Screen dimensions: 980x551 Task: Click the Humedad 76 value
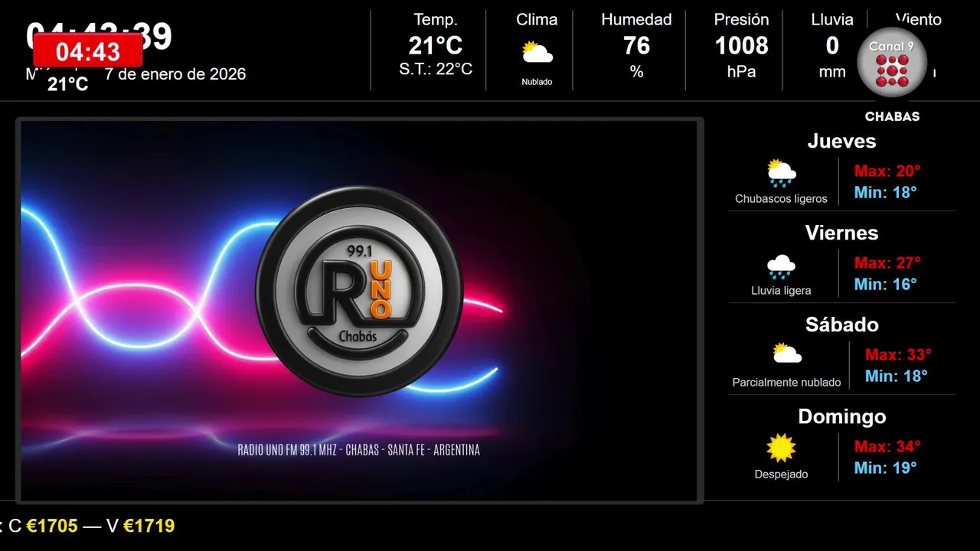click(x=636, y=46)
